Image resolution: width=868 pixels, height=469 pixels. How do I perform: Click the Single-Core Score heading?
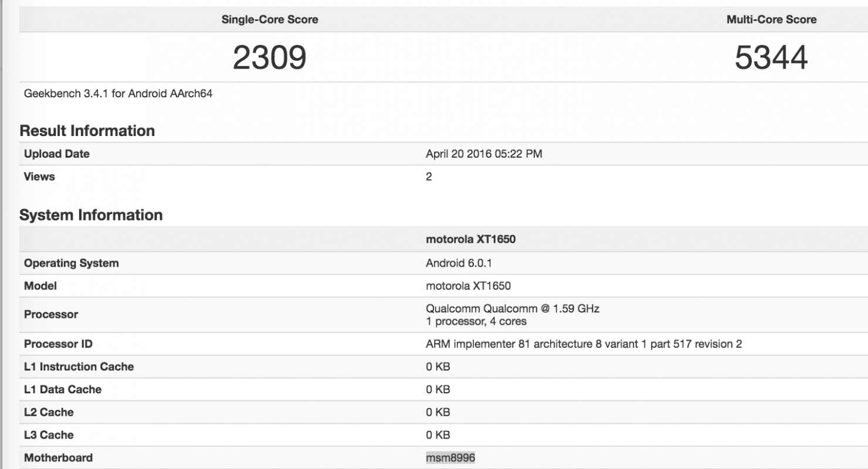270,19
